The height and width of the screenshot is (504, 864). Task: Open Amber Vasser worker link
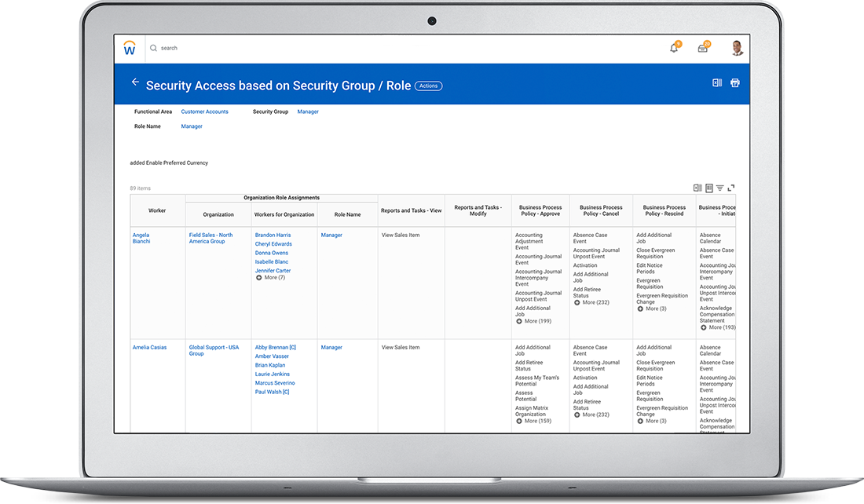(272, 356)
